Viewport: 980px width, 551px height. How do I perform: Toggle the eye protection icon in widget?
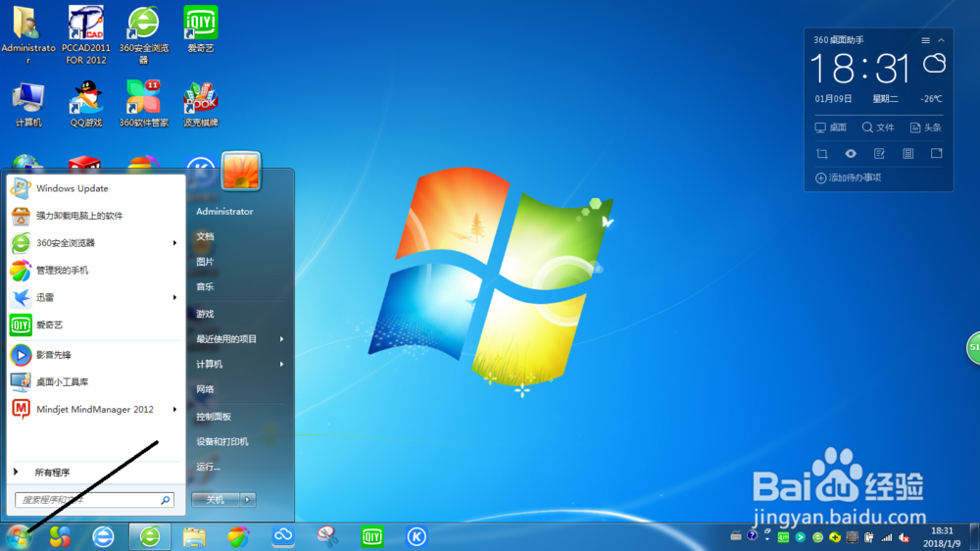click(x=851, y=154)
